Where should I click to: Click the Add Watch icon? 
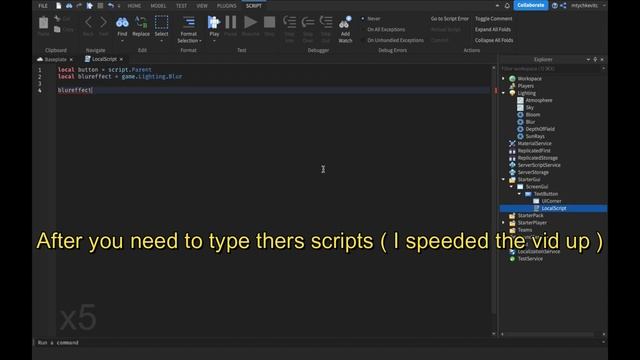click(345, 23)
